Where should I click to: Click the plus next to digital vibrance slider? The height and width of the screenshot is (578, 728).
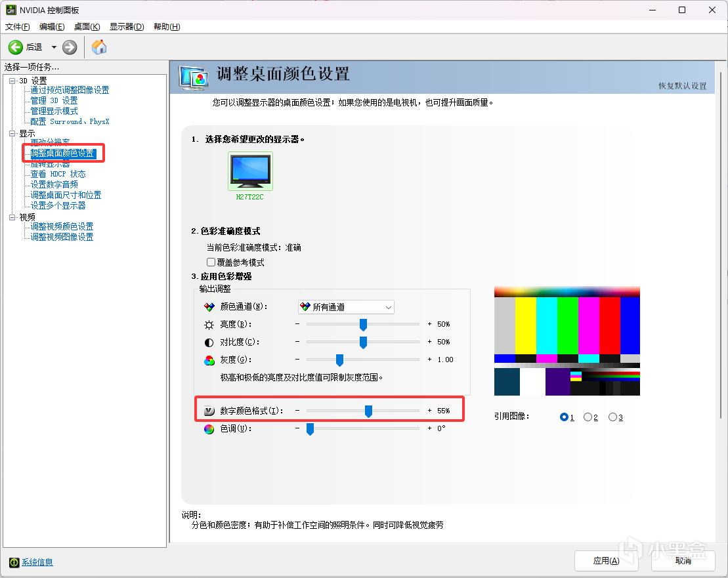[429, 411]
